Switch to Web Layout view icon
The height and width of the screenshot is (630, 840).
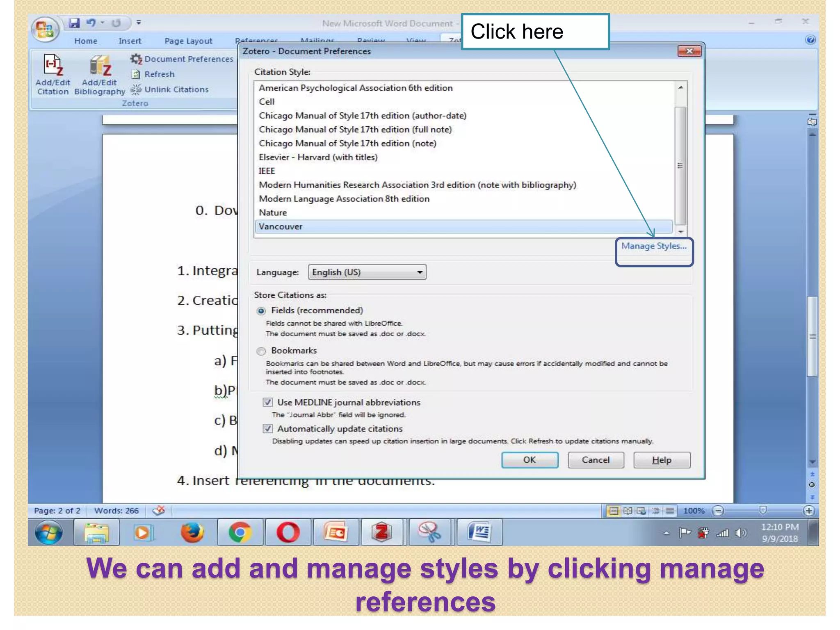641,511
